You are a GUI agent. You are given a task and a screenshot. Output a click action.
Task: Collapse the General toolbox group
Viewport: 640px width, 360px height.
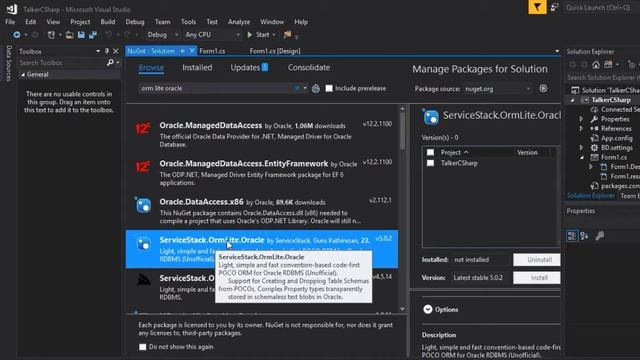coord(23,75)
